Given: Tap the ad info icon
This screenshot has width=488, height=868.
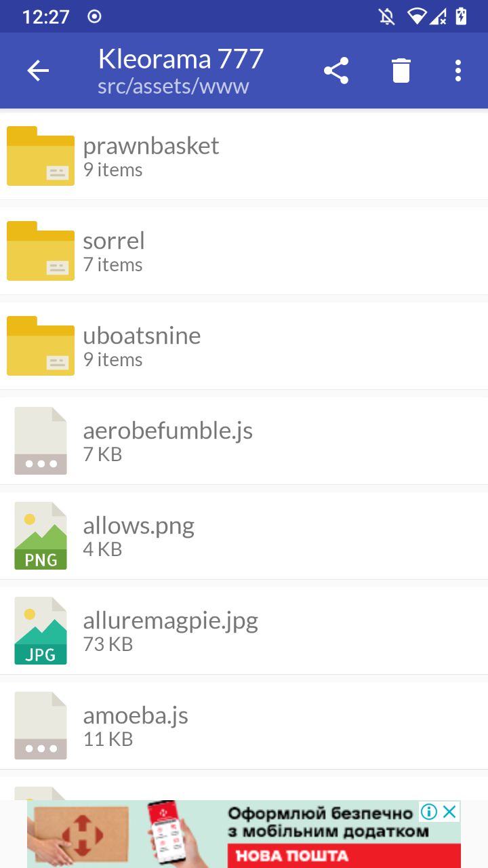Looking at the screenshot, I should click(428, 812).
